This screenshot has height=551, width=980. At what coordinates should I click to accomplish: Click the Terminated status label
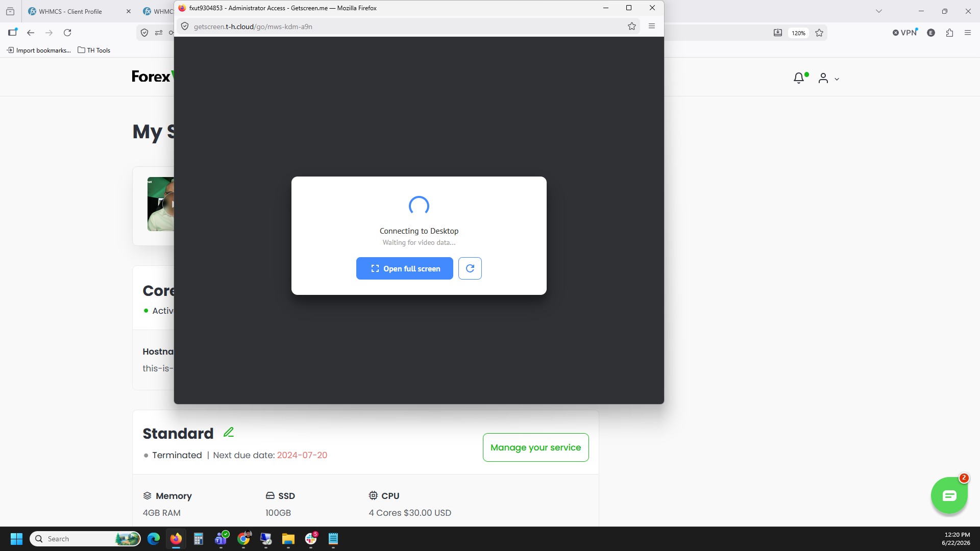[177, 455]
